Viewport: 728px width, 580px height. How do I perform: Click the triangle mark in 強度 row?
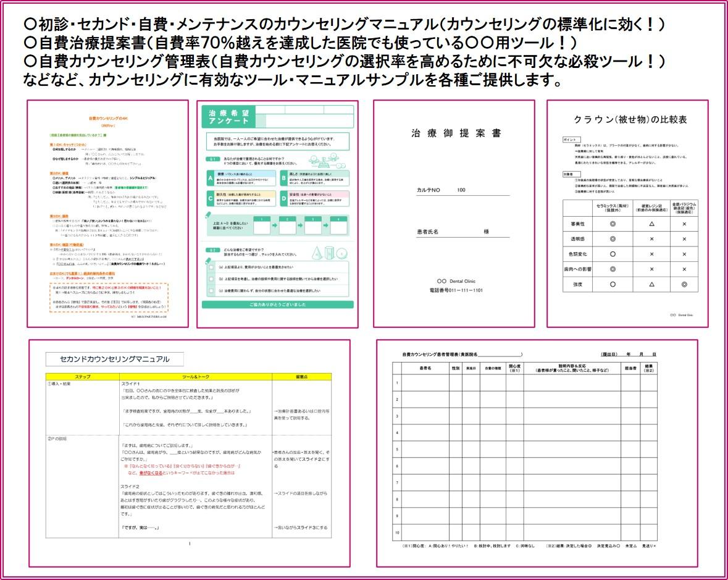pos(651,284)
